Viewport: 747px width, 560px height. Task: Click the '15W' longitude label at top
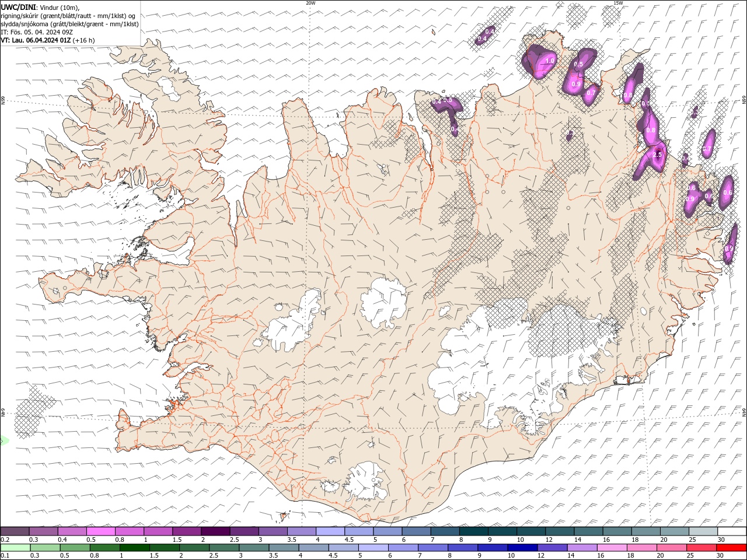pos(618,3)
